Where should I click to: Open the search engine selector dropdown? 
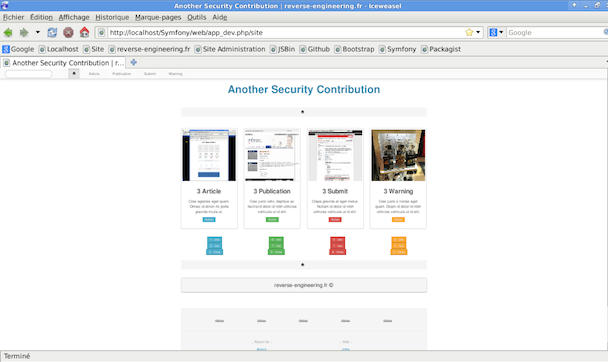click(x=496, y=33)
